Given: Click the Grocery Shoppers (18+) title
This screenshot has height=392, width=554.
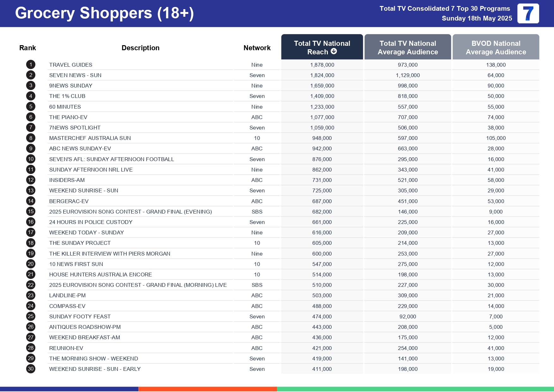Looking at the screenshot, I should pyautogui.click(x=104, y=13).
